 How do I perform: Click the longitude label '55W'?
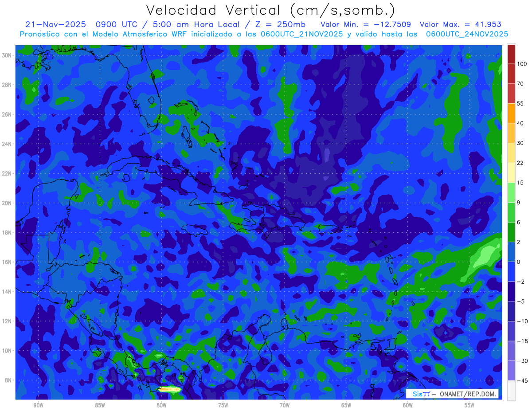coord(469,405)
